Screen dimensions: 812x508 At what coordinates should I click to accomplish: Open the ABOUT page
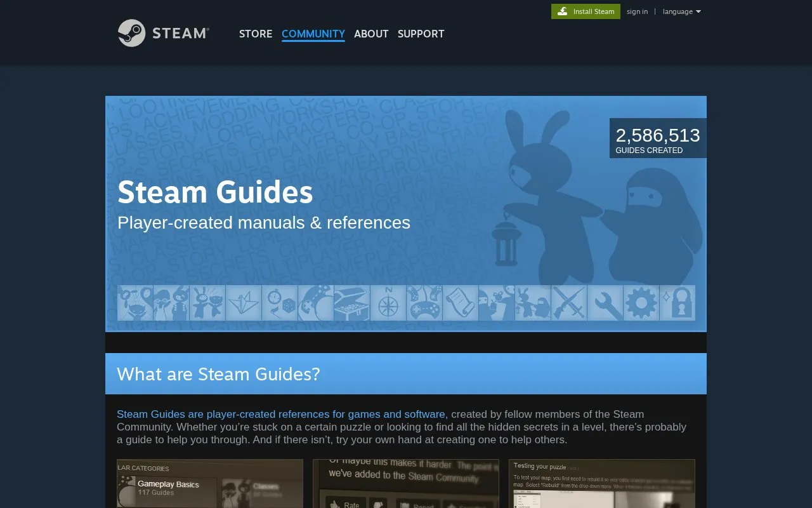(x=371, y=34)
